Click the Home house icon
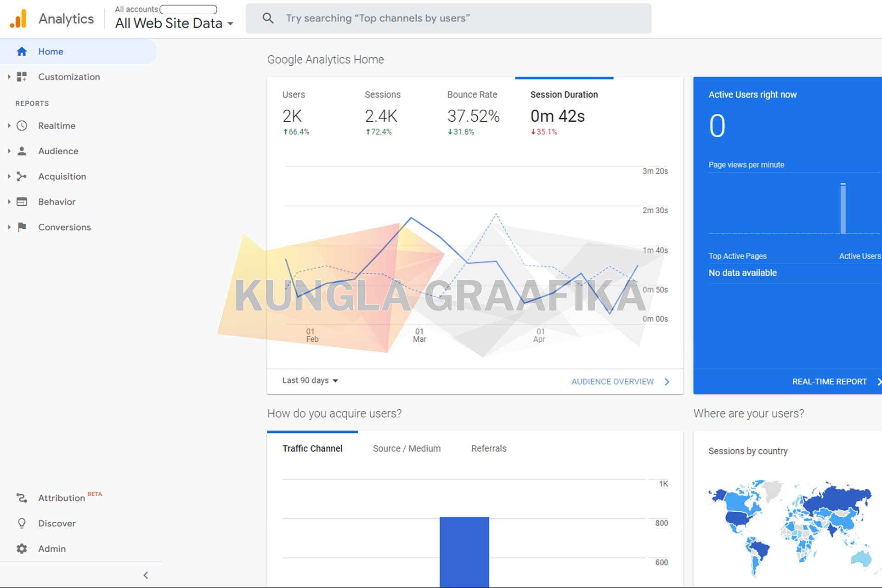Image resolution: width=882 pixels, height=588 pixels. coord(22,51)
